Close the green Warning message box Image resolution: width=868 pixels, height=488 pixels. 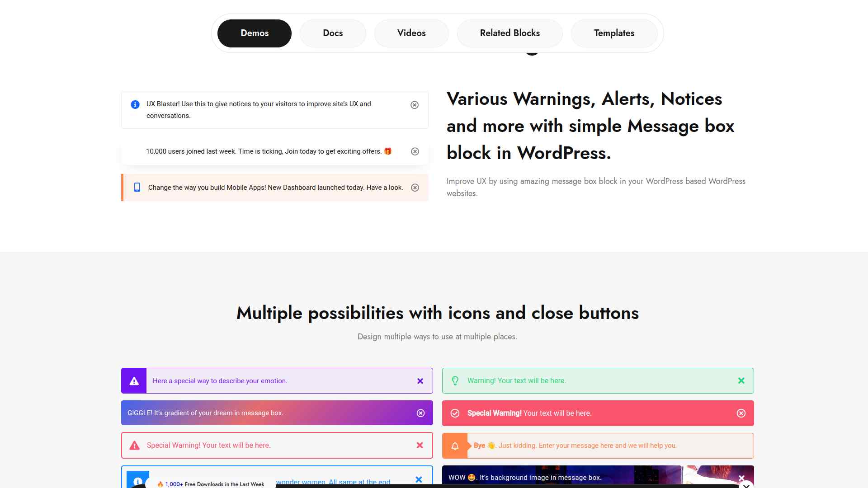point(741,380)
